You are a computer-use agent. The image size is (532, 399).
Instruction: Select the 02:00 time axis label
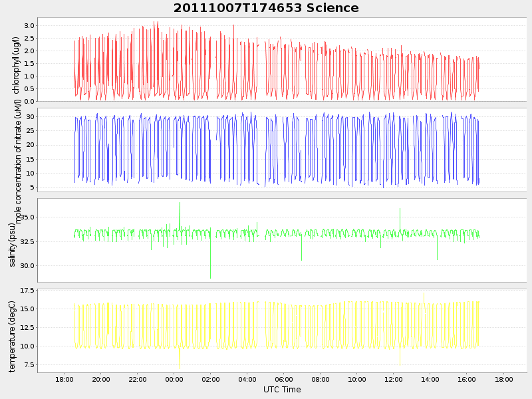coord(211,379)
